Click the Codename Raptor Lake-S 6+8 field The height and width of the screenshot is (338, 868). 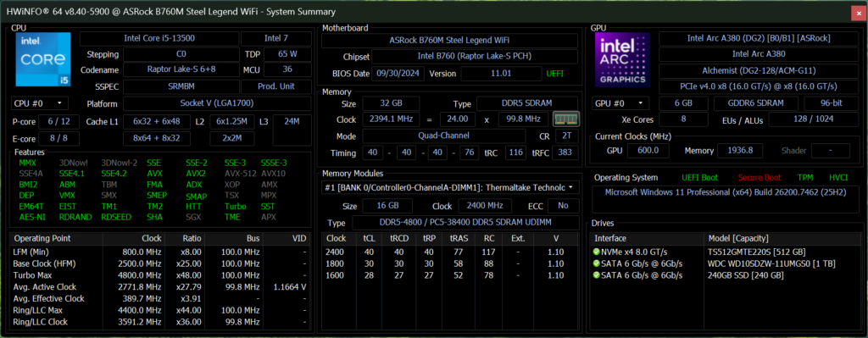pos(181,70)
